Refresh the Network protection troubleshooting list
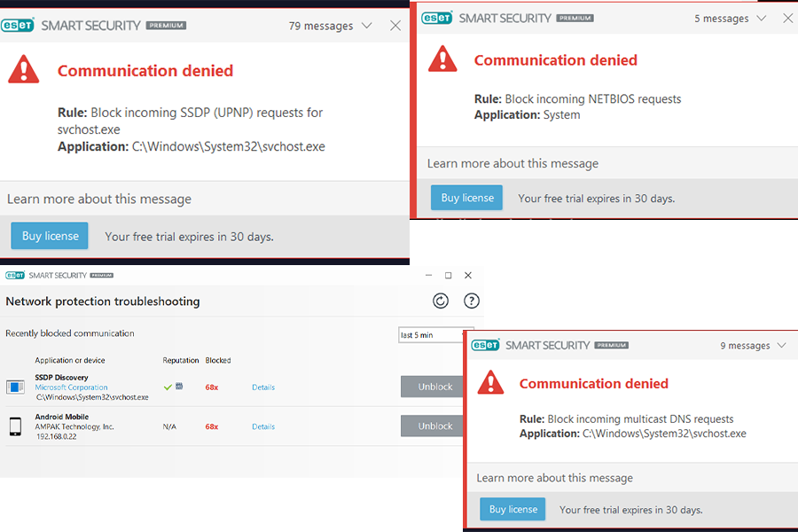 tap(441, 301)
